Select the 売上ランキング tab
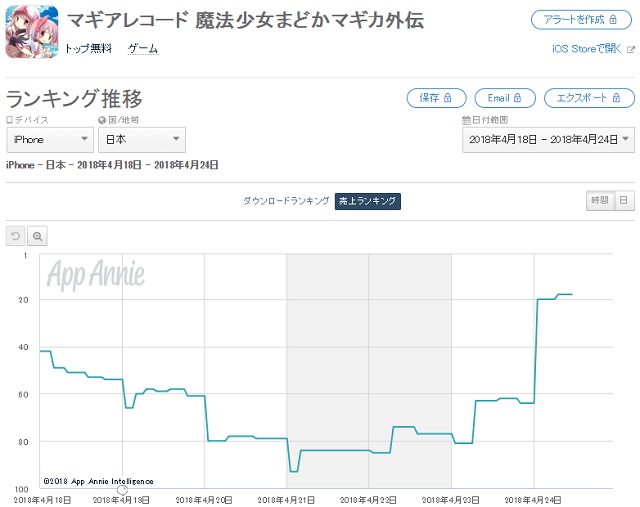The height and width of the screenshot is (507, 640). point(368,201)
